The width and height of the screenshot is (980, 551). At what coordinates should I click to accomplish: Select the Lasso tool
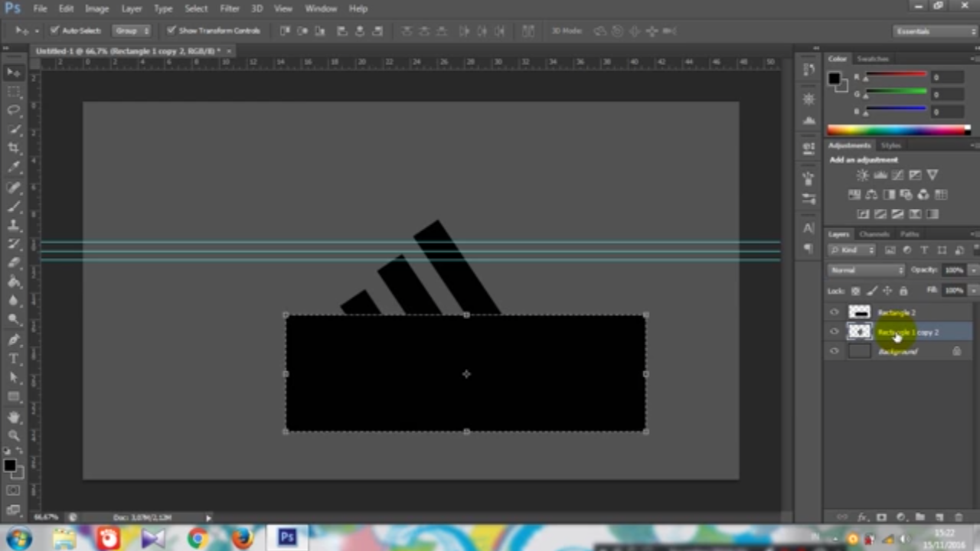point(14,110)
